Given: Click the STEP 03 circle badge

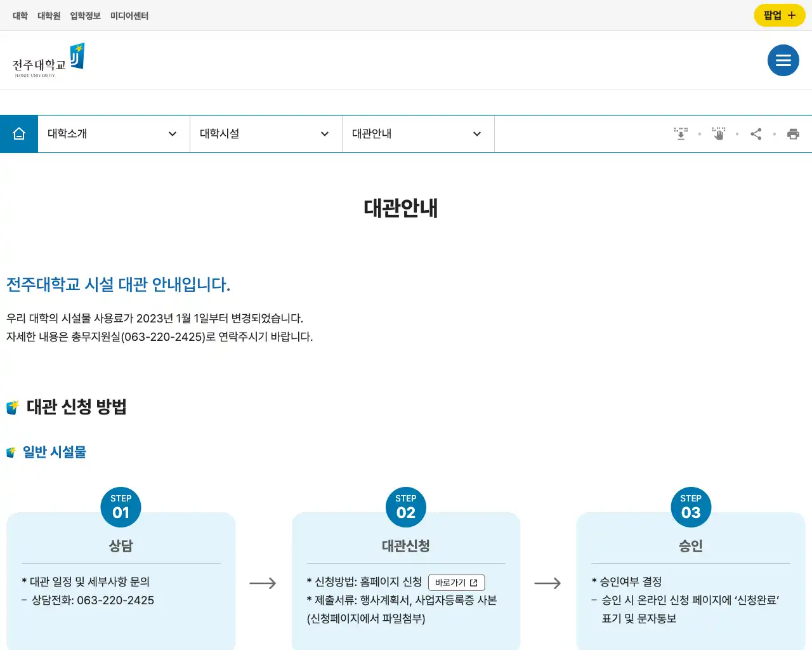Looking at the screenshot, I should point(691,507).
